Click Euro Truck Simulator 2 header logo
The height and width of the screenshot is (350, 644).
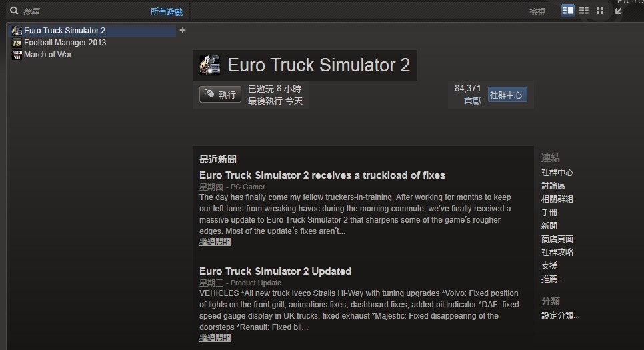tap(210, 65)
